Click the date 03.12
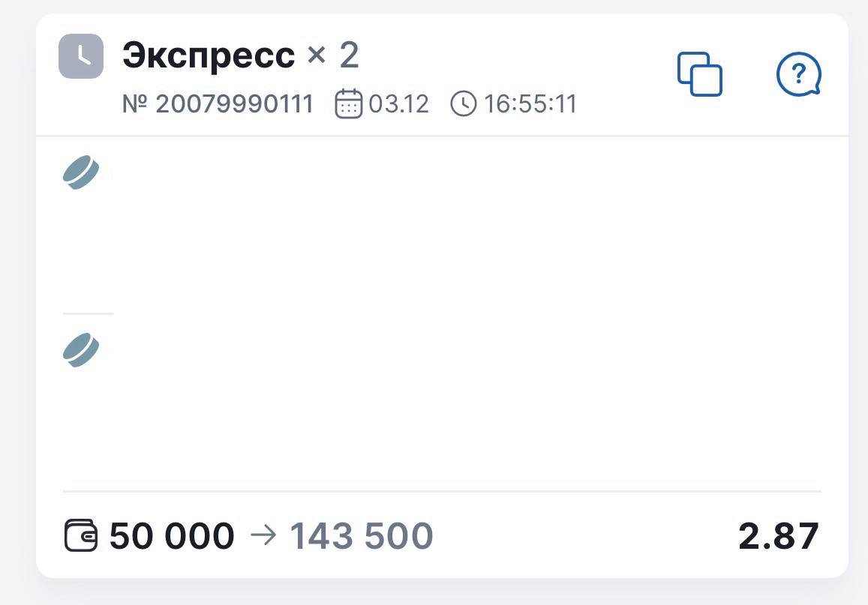Image resolution: width=868 pixels, height=605 pixels. click(x=398, y=103)
